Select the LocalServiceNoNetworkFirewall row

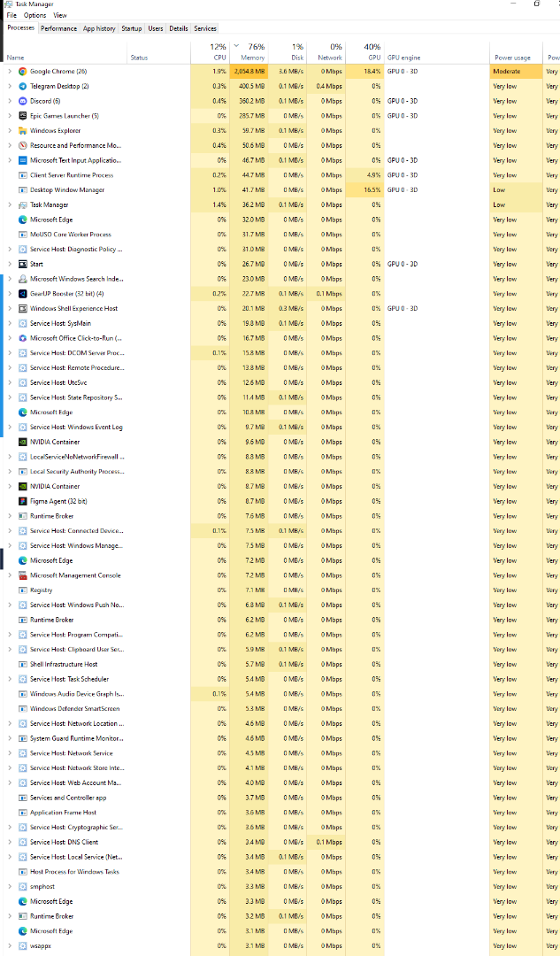pos(280,457)
